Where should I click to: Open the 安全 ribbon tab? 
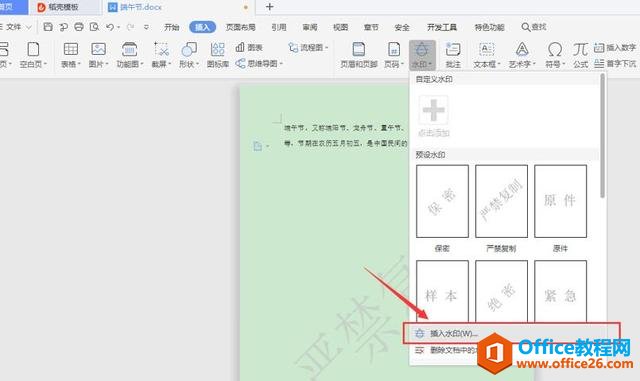402,27
